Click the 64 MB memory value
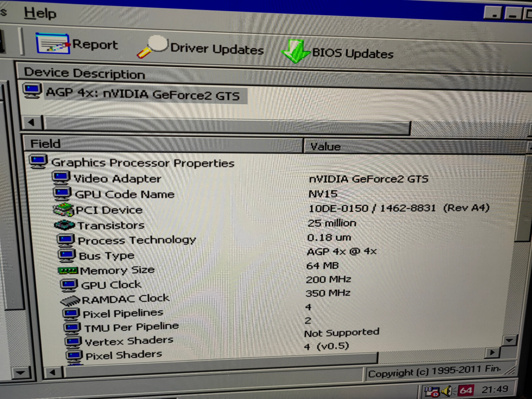The width and height of the screenshot is (532, 399). pos(322,266)
